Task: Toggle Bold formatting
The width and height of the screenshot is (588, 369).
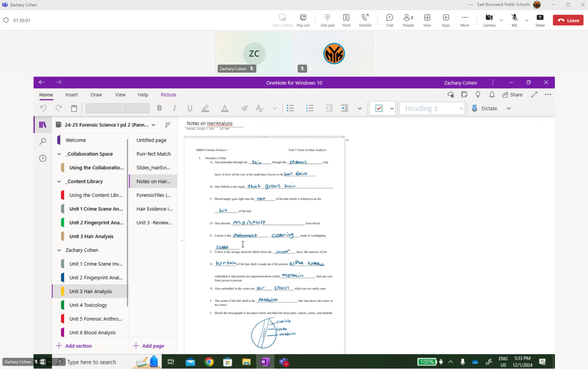Action: pos(159,108)
